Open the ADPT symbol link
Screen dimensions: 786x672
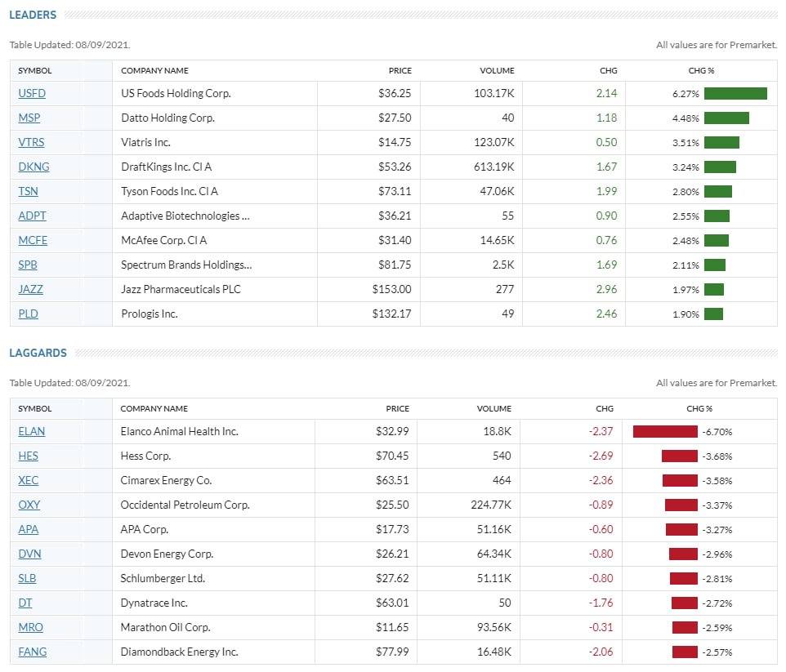coord(32,216)
